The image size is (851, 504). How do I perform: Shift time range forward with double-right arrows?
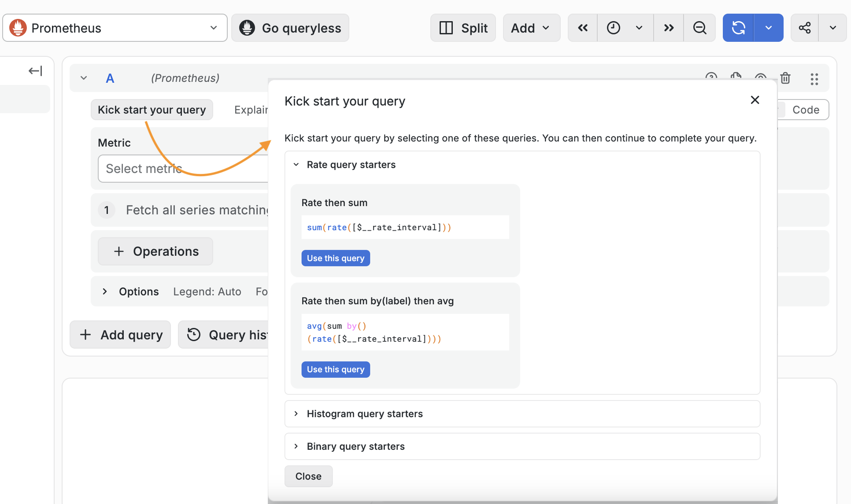669,28
